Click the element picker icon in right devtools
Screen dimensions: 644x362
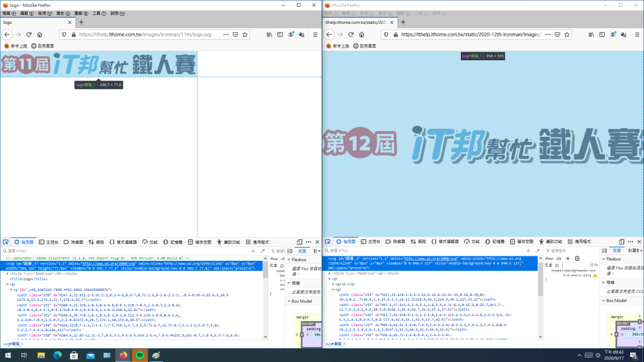(x=328, y=242)
